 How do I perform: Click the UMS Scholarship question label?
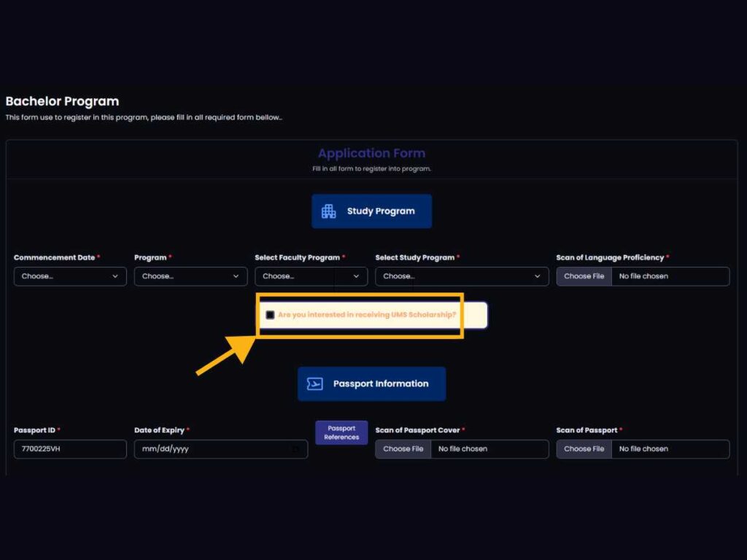[367, 315]
